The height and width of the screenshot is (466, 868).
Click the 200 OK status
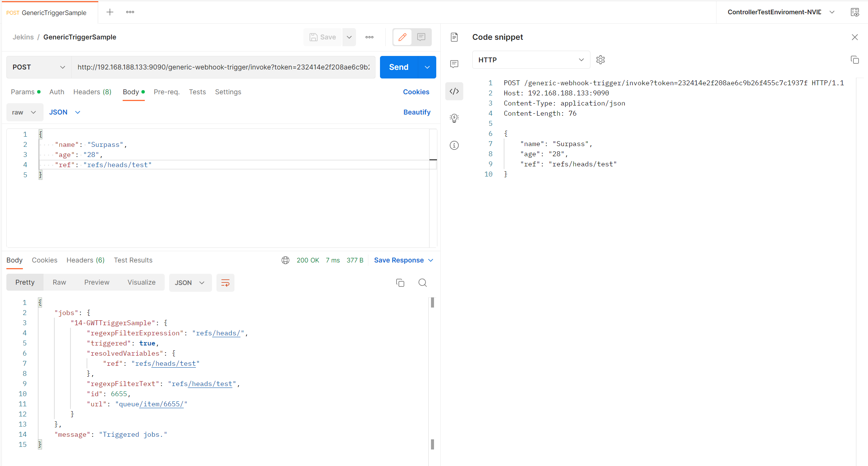click(x=308, y=260)
